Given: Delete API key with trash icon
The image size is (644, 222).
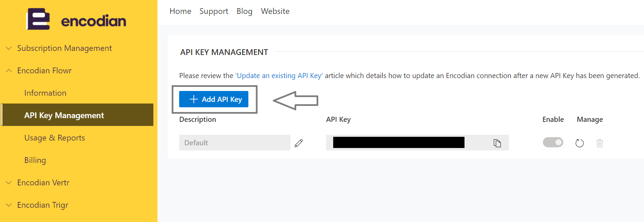Looking at the screenshot, I should 600,143.
